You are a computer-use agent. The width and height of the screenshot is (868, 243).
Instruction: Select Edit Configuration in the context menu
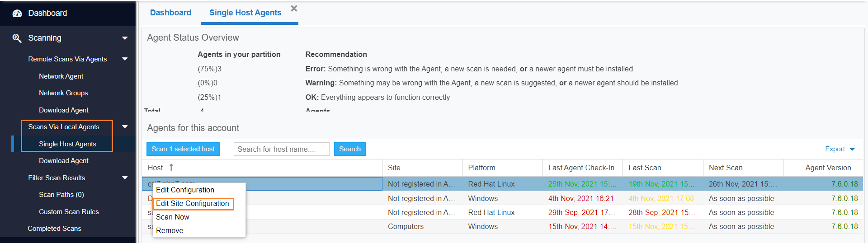185,190
